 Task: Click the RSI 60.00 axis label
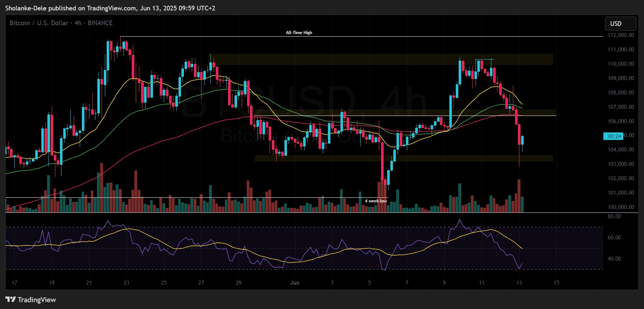click(614, 238)
